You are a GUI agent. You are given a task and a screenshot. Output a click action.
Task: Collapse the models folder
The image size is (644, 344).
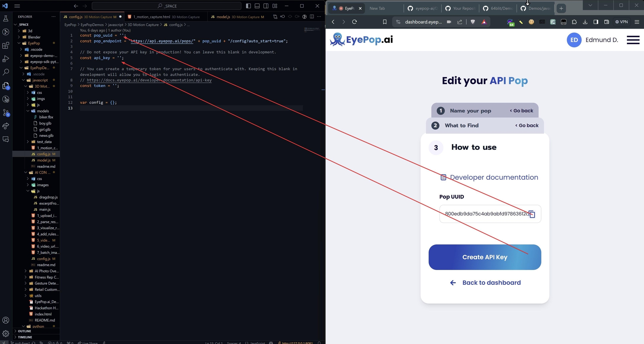coord(43,111)
